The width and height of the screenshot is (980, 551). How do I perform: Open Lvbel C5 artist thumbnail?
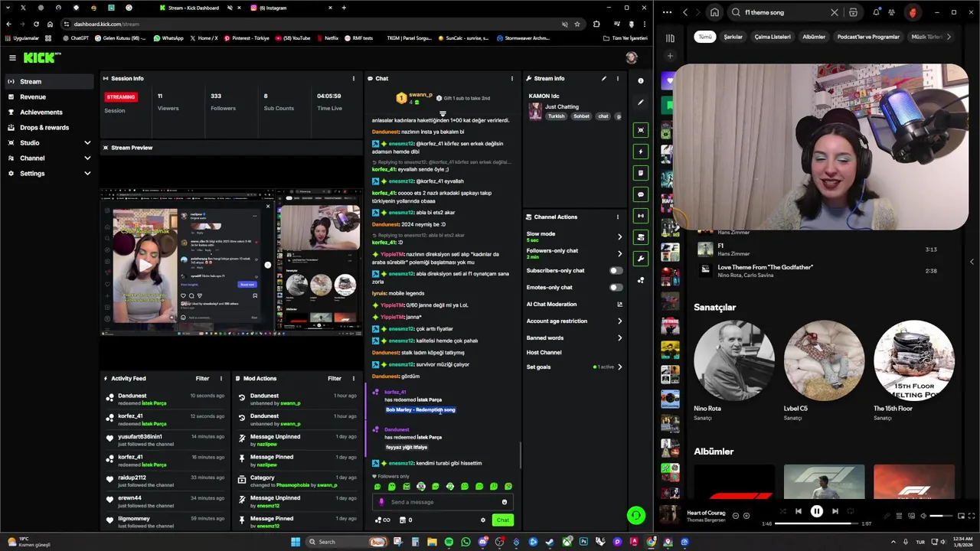point(824,361)
